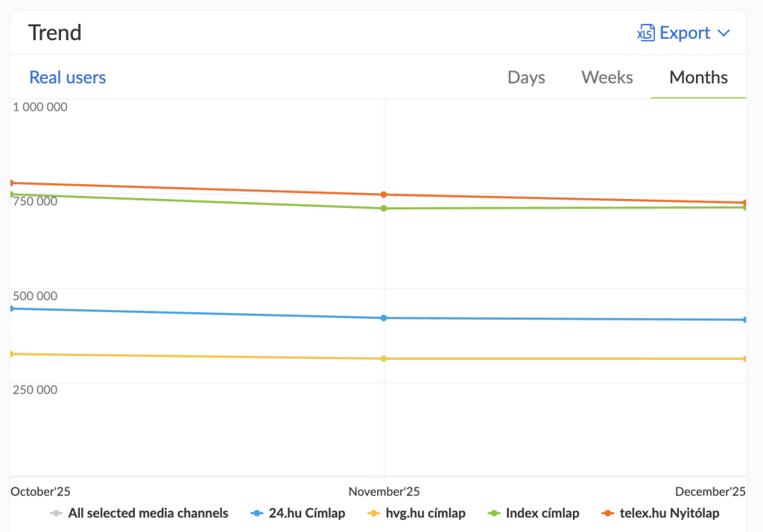The height and width of the screenshot is (532, 763).
Task: Click 24.hu November'25 data point
Action: coord(384,318)
